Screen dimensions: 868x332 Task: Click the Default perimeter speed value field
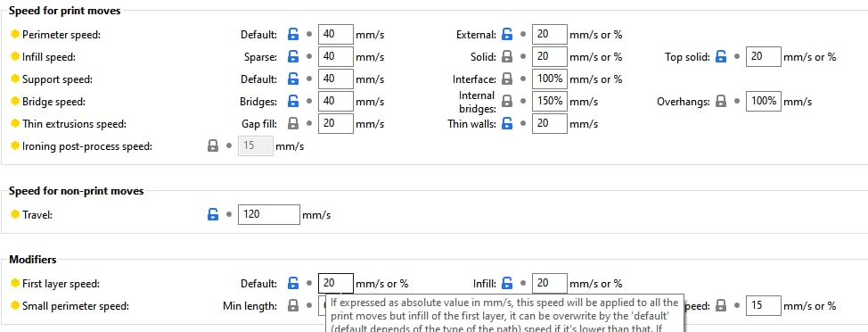pos(336,35)
